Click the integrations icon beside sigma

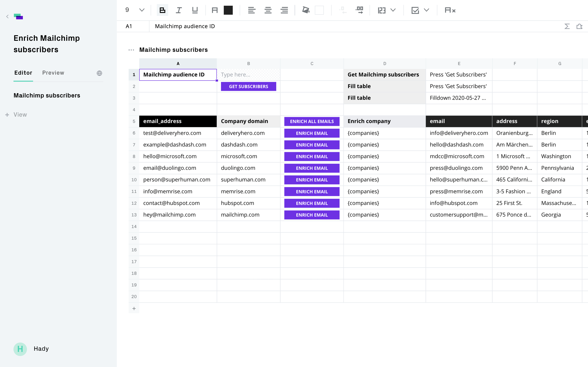pyautogui.click(x=579, y=26)
